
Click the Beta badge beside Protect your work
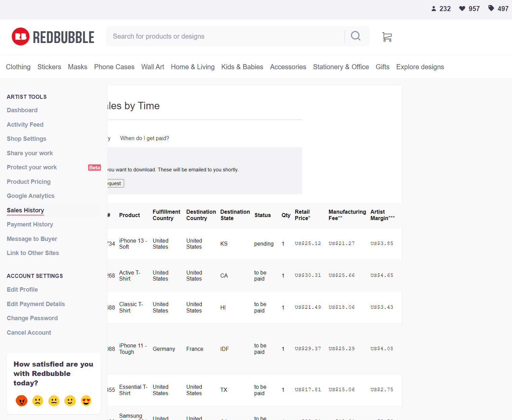95,168
